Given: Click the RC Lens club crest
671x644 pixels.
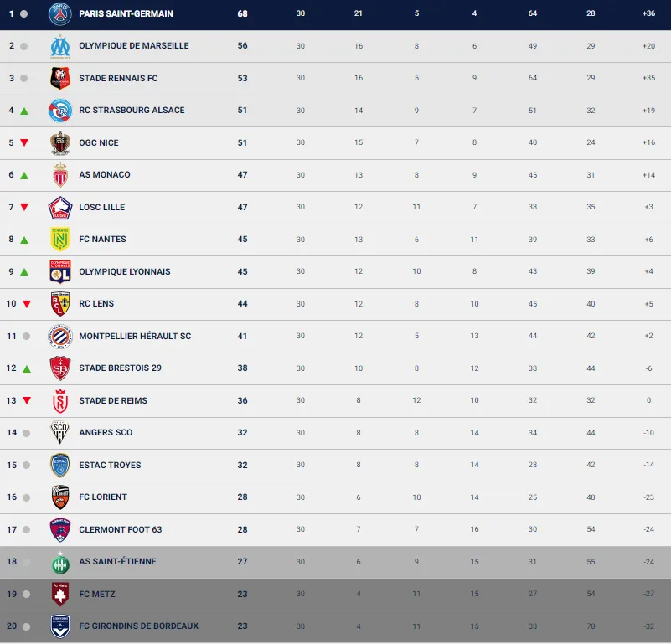Looking at the screenshot, I should (59, 304).
